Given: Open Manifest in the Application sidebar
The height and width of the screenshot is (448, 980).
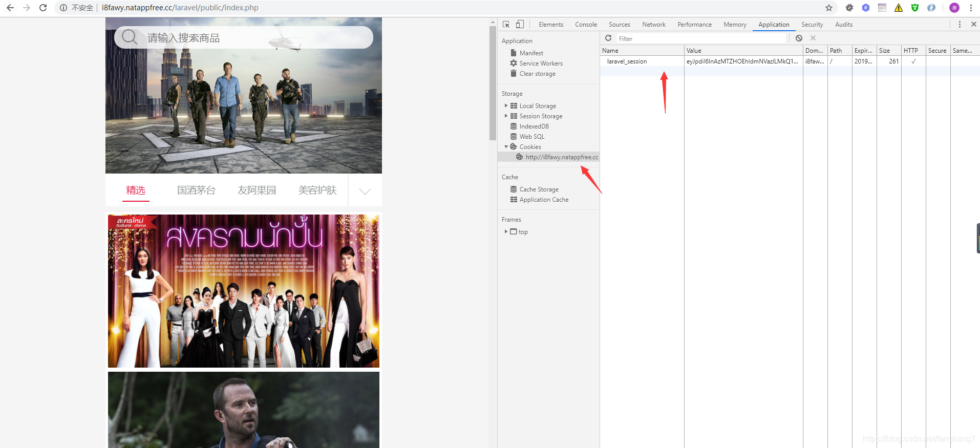Looking at the screenshot, I should pyautogui.click(x=531, y=53).
